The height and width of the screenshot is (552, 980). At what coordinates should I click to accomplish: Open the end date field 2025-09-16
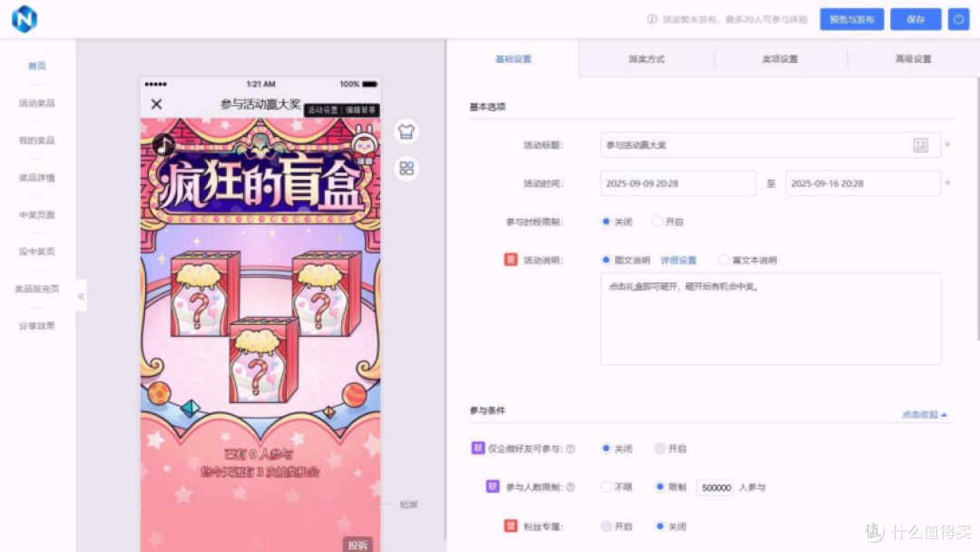(x=863, y=183)
